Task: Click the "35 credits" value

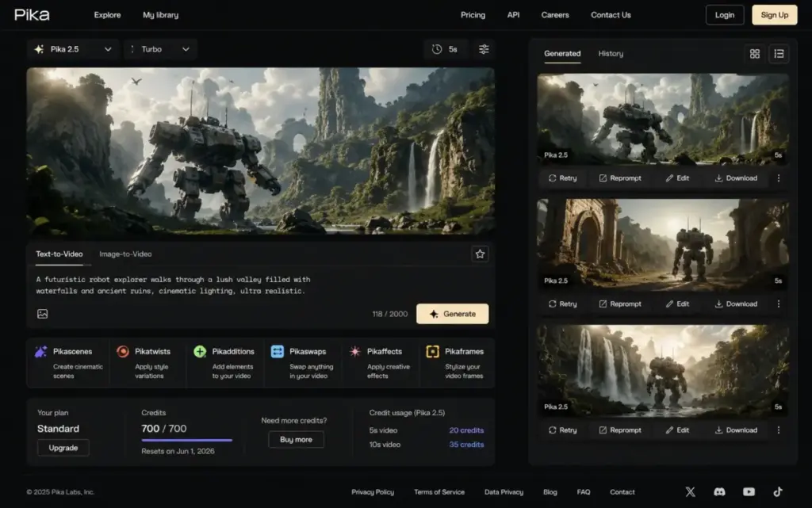Action: [x=466, y=445]
